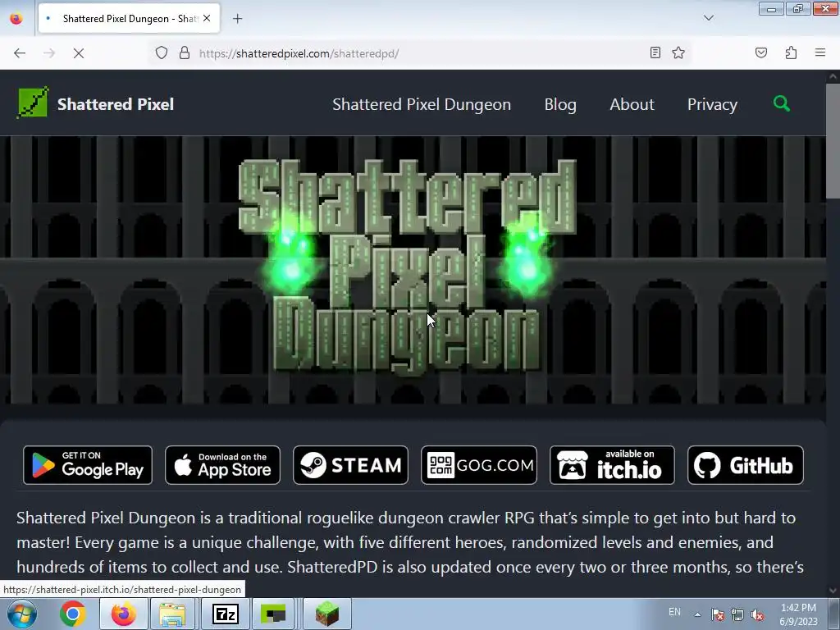Go back with the browser back arrow
The height and width of the screenshot is (630, 840).
(20, 53)
